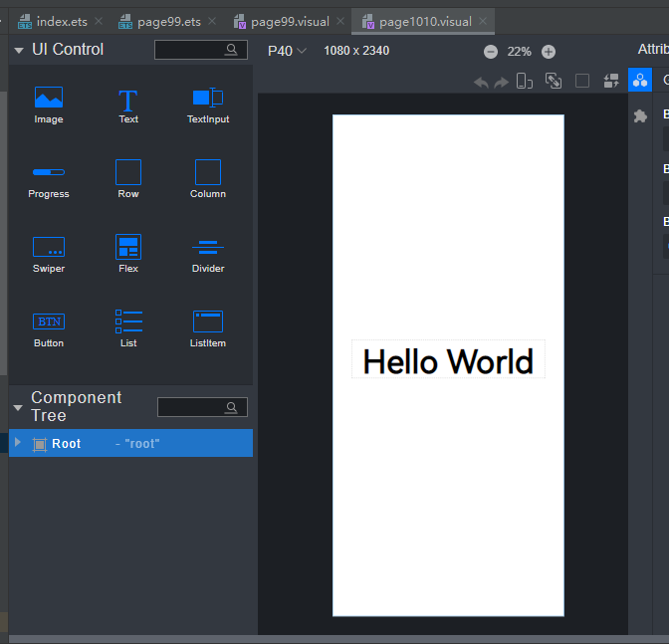Close the index.ets tab

[99, 21]
